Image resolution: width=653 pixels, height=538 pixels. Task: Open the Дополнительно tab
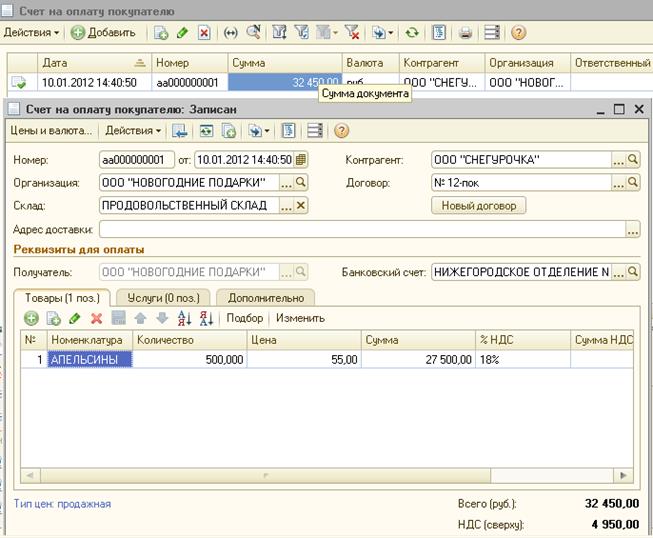click(265, 297)
